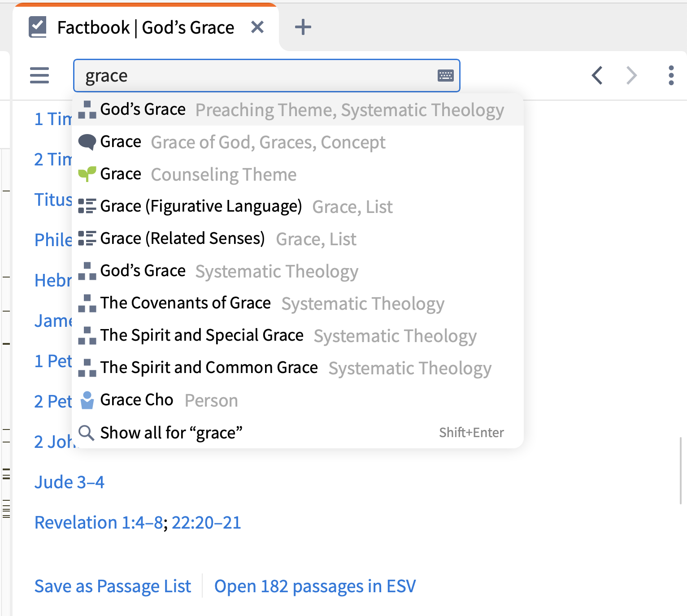Open the three-dot panel options menu

point(671,75)
